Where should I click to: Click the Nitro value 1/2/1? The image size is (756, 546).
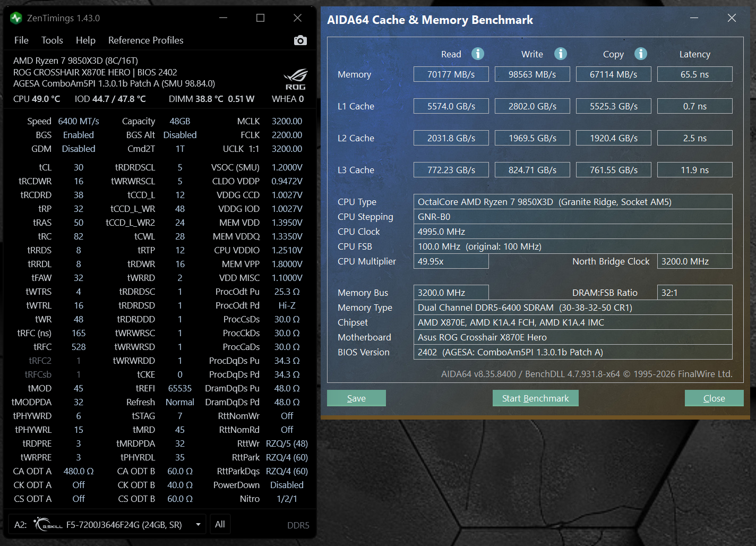point(287,499)
